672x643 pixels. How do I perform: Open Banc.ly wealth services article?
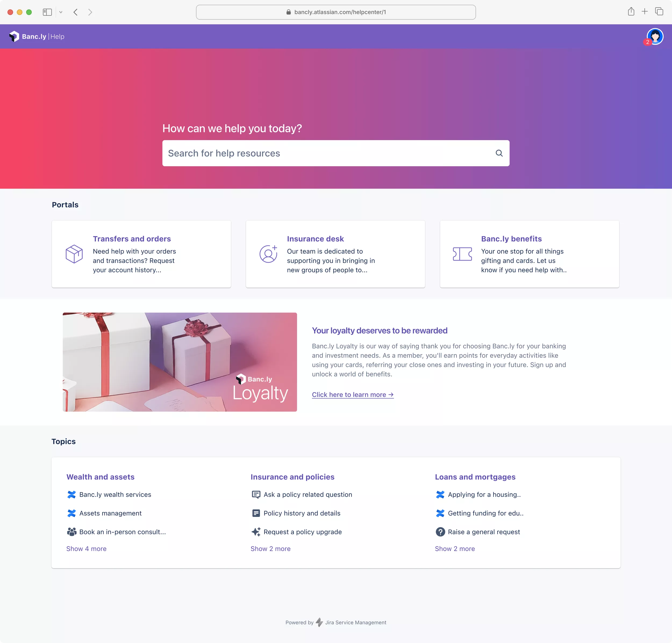[x=115, y=495]
